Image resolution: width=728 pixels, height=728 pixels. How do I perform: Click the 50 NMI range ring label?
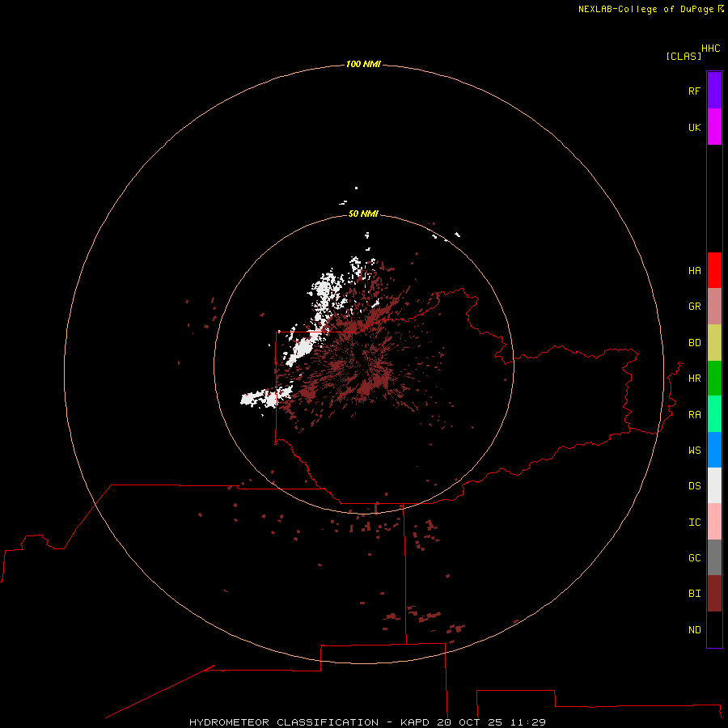pyautogui.click(x=363, y=214)
